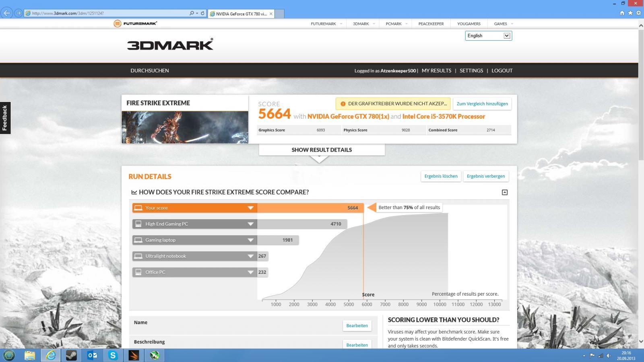Open the browser Home icon

622,13
